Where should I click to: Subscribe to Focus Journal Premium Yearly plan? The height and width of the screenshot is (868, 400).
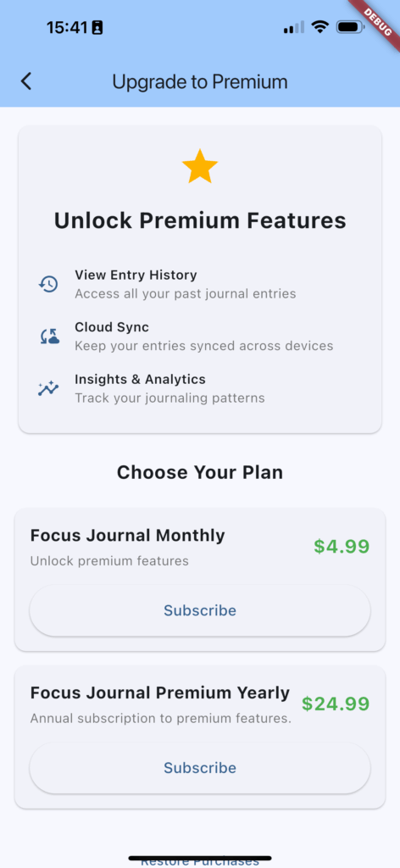(200, 768)
